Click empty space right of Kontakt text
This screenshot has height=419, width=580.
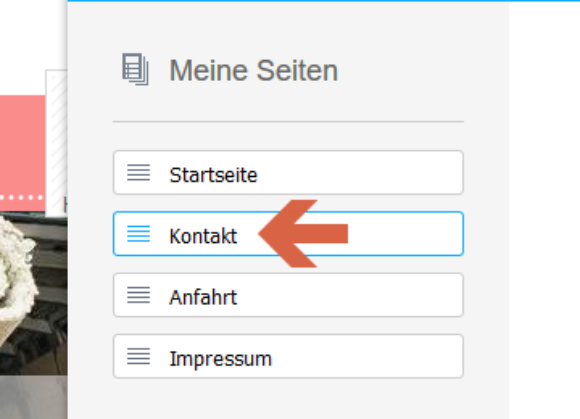point(405,234)
